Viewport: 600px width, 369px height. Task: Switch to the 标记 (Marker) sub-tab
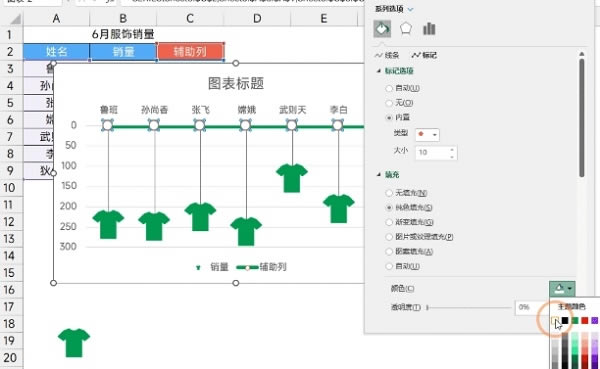pyautogui.click(x=424, y=56)
